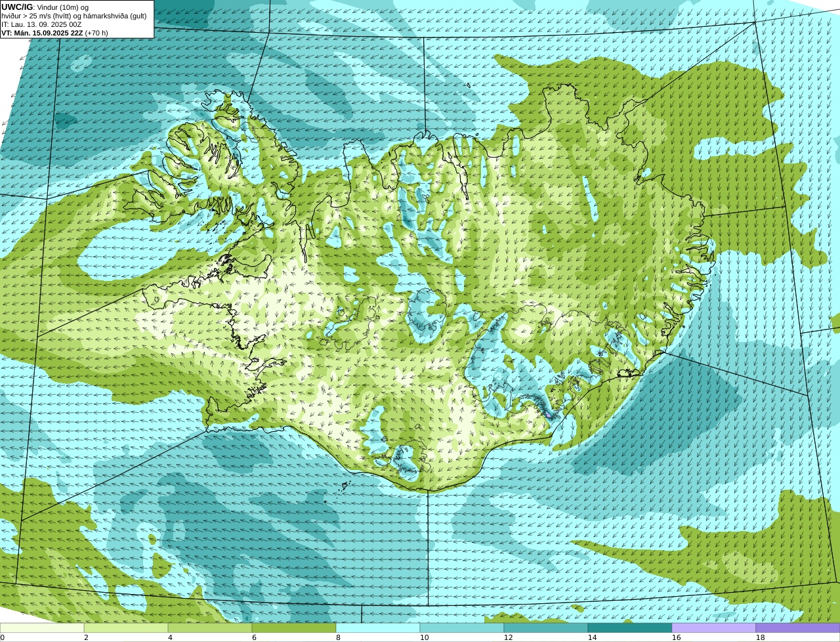Screen dimensions: 840x642
Task: Click the '12' label on the legend scale
Action: click(x=508, y=637)
